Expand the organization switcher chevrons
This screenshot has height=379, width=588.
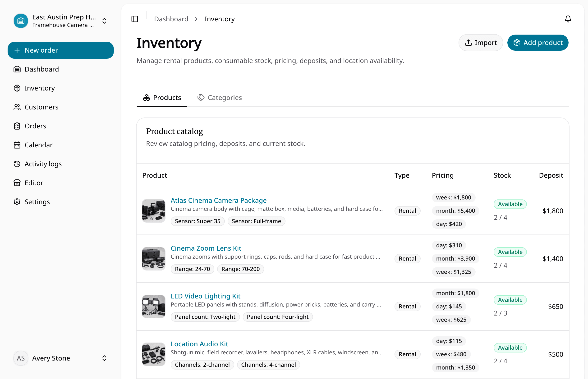click(x=104, y=21)
